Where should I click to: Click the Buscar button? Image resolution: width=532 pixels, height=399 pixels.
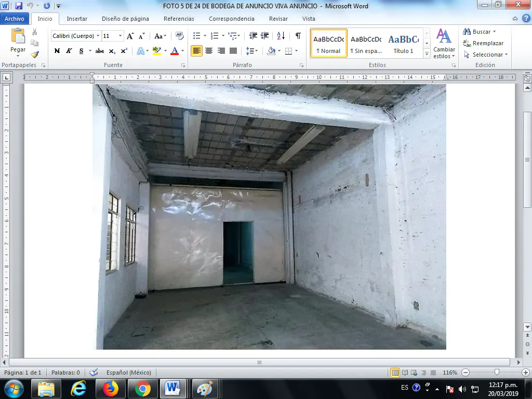[x=480, y=32]
